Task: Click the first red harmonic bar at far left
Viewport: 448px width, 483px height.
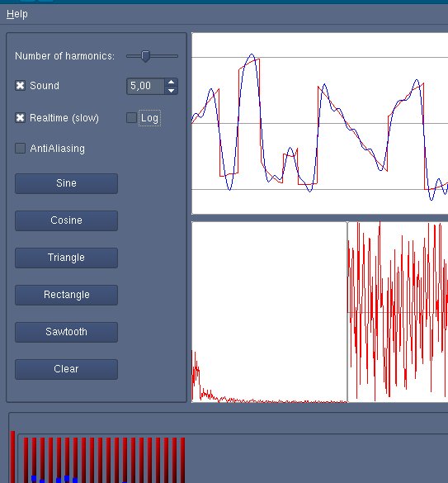Action: (x=12, y=457)
